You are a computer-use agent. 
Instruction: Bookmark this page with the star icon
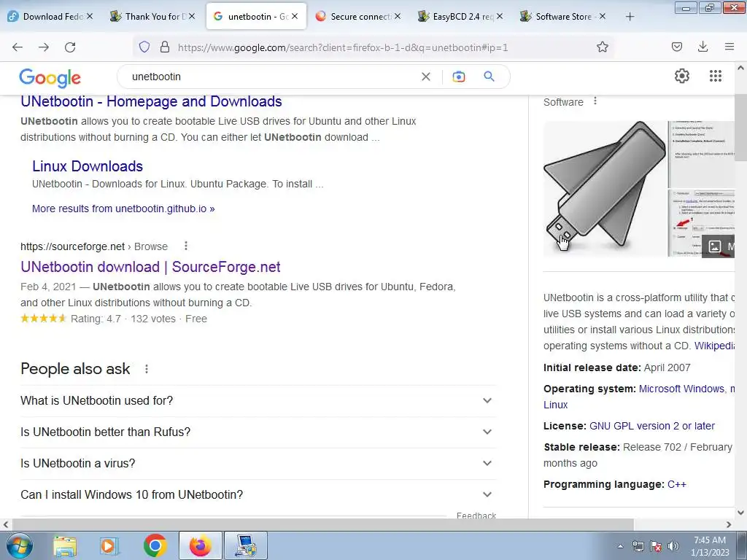coord(602,47)
